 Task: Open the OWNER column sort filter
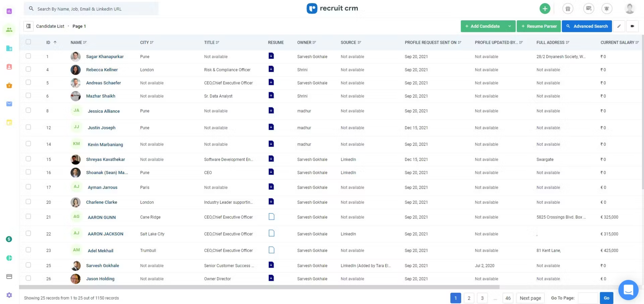tap(314, 43)
